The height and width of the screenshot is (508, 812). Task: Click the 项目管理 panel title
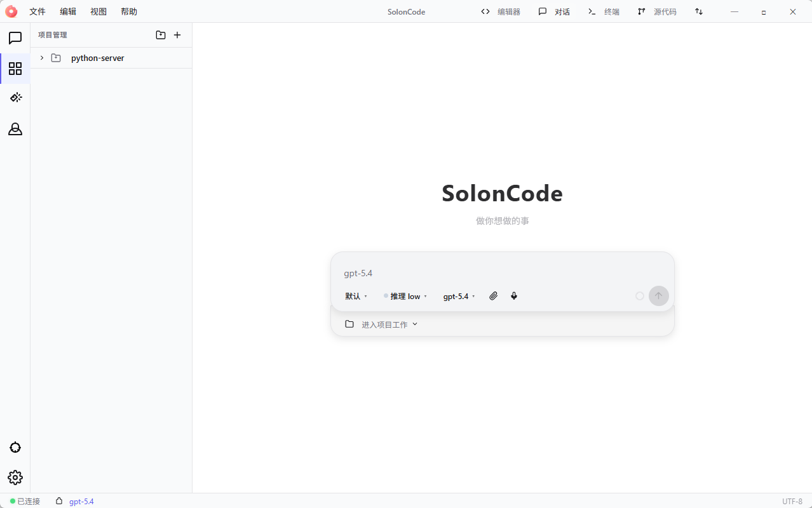tap(53, 35)
